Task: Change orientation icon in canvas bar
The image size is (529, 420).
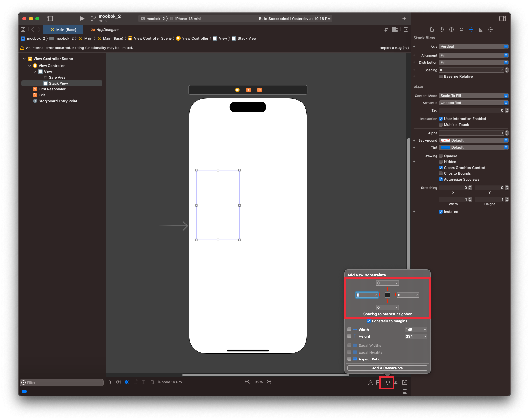Action: click(x=136, y=382)
